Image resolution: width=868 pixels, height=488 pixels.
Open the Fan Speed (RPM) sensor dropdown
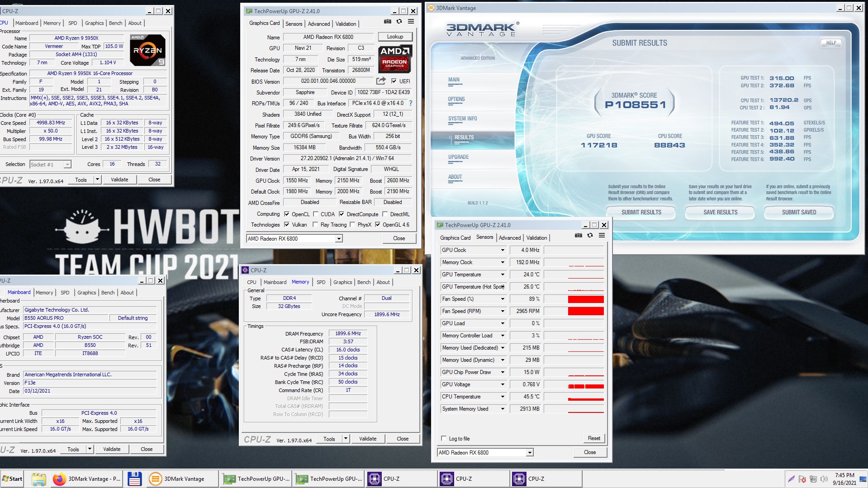click(502, 311)
